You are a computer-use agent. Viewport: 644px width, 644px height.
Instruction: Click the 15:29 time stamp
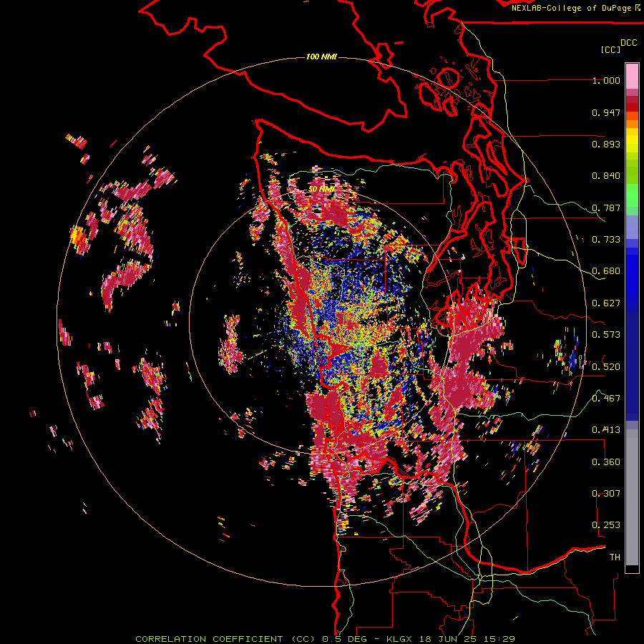(x=501, y=639)
